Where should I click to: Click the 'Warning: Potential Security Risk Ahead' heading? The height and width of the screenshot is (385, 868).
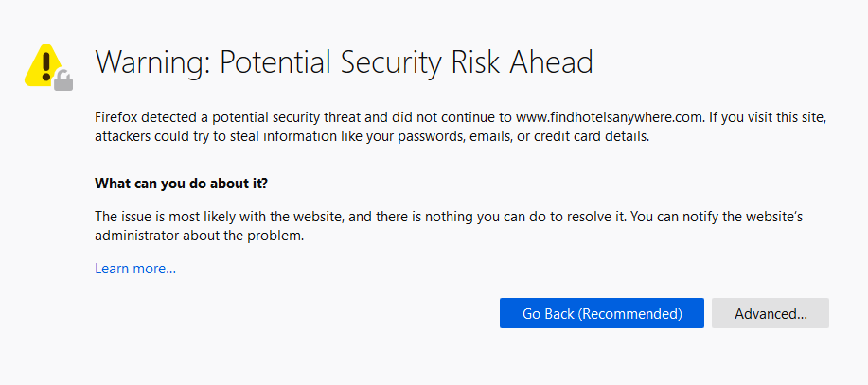[x=345, y=62]
